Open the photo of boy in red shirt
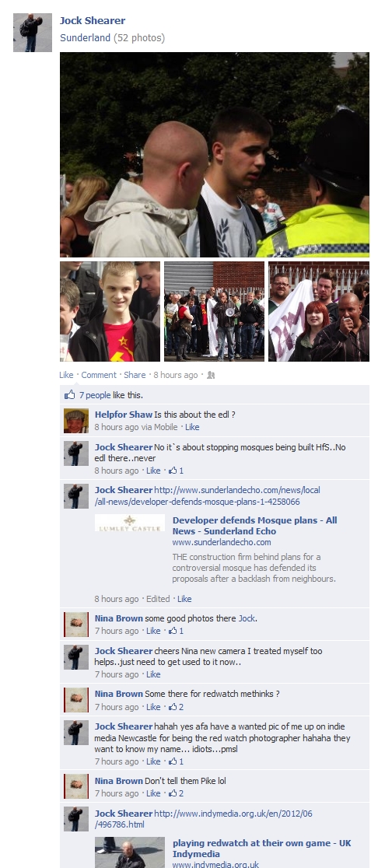The image size is (371, 868). click(110, 312)
